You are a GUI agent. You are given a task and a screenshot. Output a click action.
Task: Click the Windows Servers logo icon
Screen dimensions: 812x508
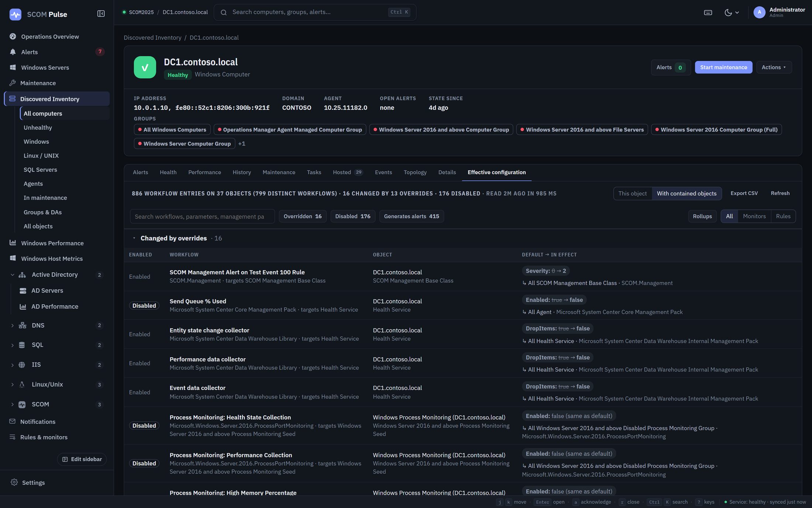coord(13,67)
